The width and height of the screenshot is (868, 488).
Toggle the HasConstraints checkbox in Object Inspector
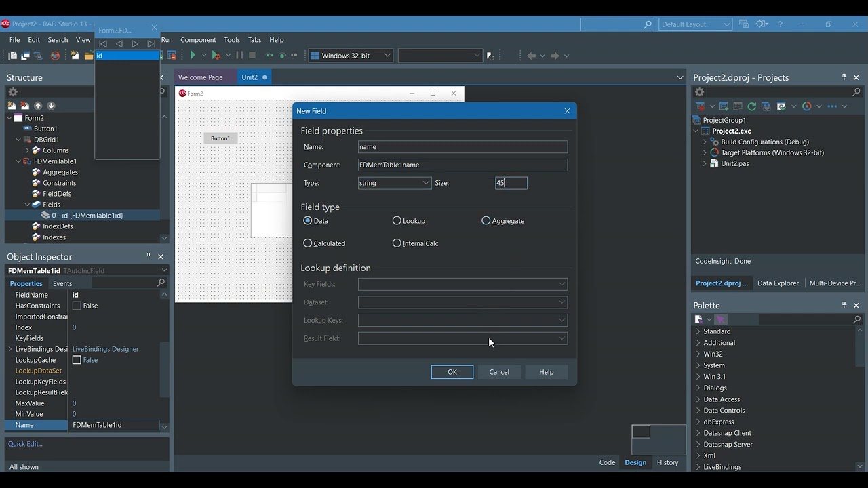77,306
